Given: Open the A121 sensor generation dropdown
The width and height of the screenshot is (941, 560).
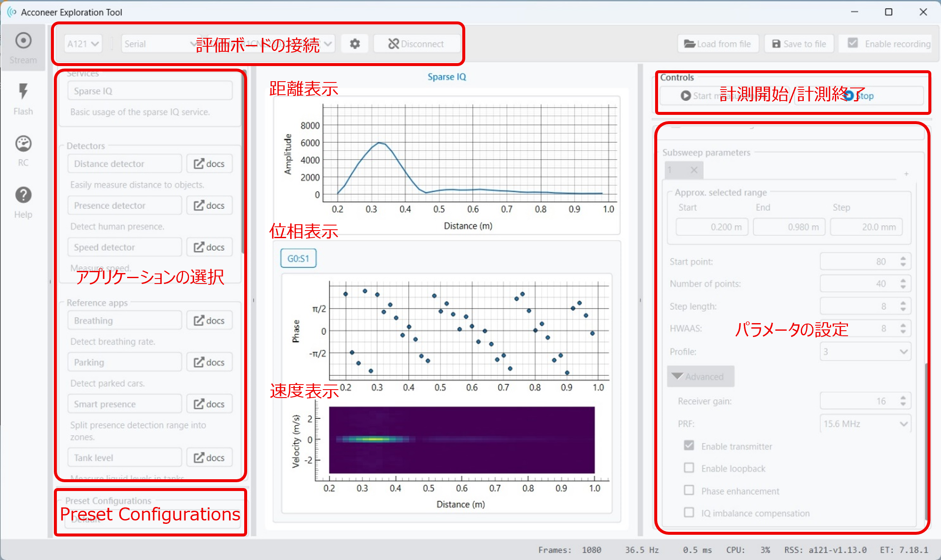Looking at the screenshot, I should coord(83,44).
